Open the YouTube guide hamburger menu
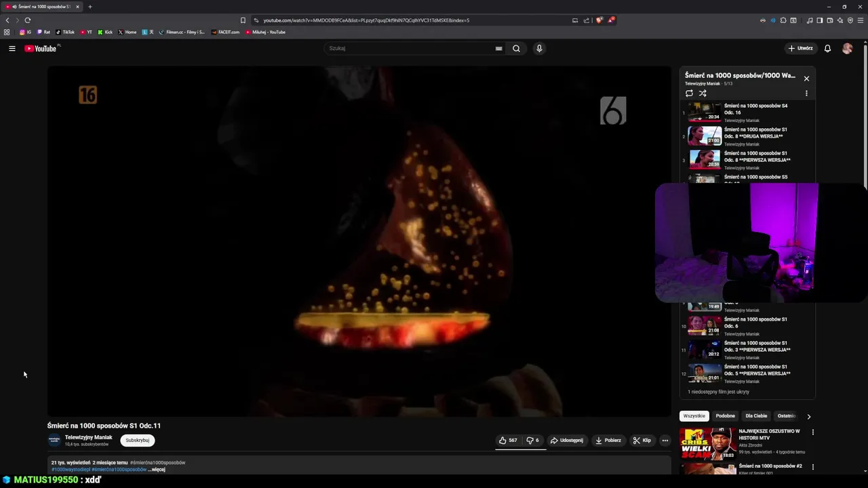The image size is (868, 488). coord(12,48)
